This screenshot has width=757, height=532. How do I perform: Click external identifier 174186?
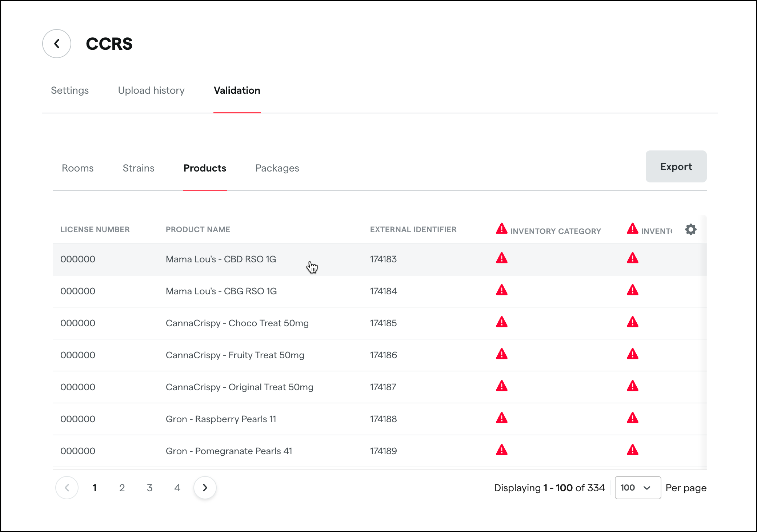383,355
